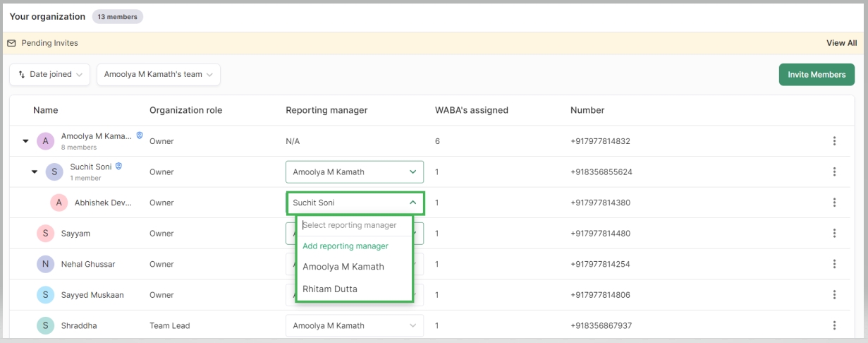This screenshot has height=343, width=868.
Task: Click the Invite Members button
Action: [x=817, y=75]
